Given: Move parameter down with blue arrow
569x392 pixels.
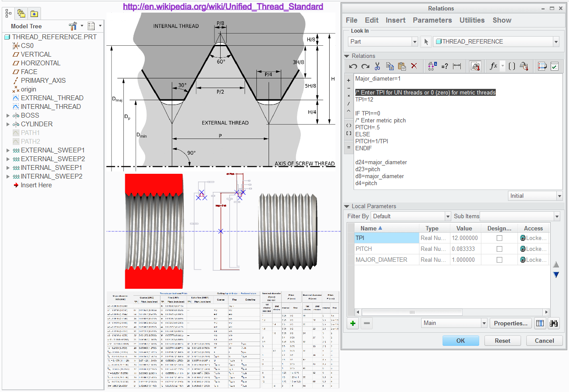Looking at the screenshot, I should coord(556,274).
